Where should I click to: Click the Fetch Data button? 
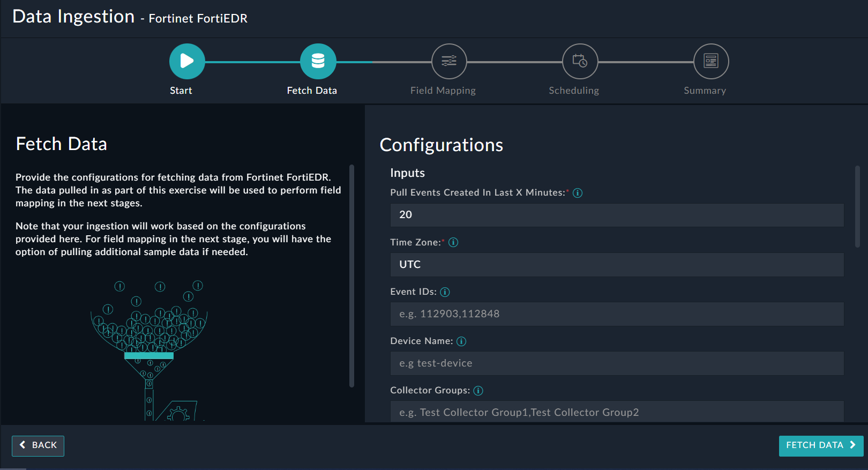[820, 445]
